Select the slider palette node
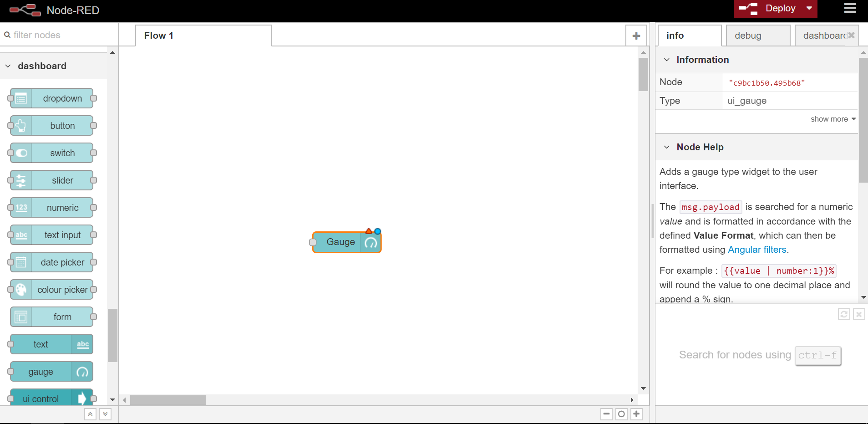This screenshot has height=424, width=868. click(52, 180)
